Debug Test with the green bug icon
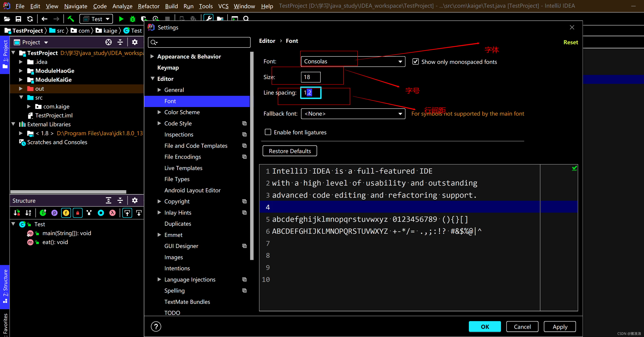Viewport: 644px width, 337px height. 133,19
